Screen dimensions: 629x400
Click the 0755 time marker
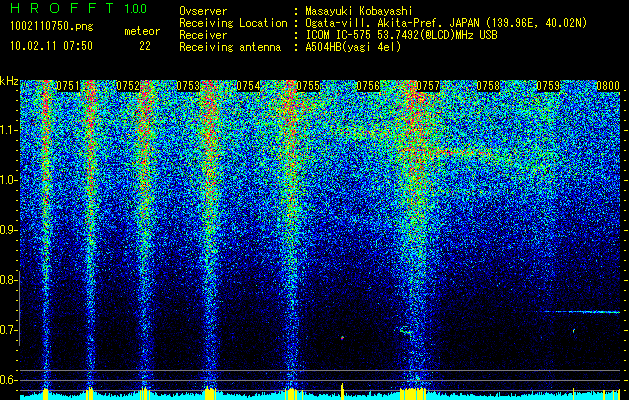tap(308, 86)
